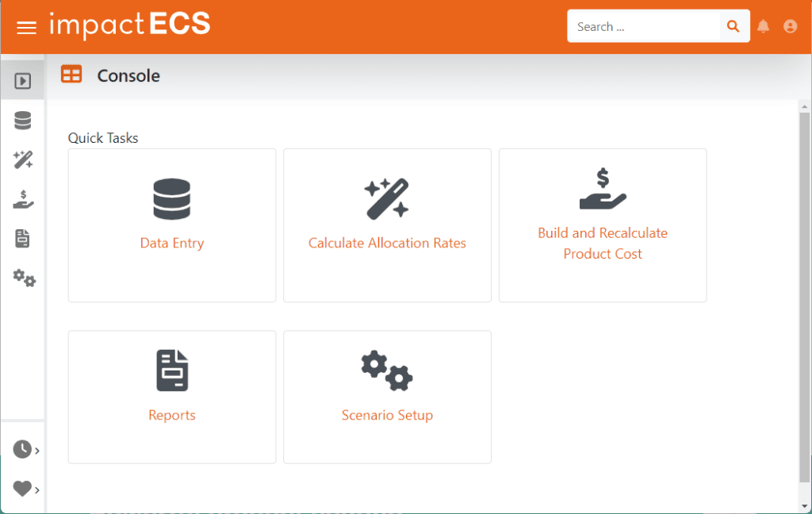This screenshot has height=514, width=812.
Task: Open the Reports document icon in sidebar
Action: 23,239
